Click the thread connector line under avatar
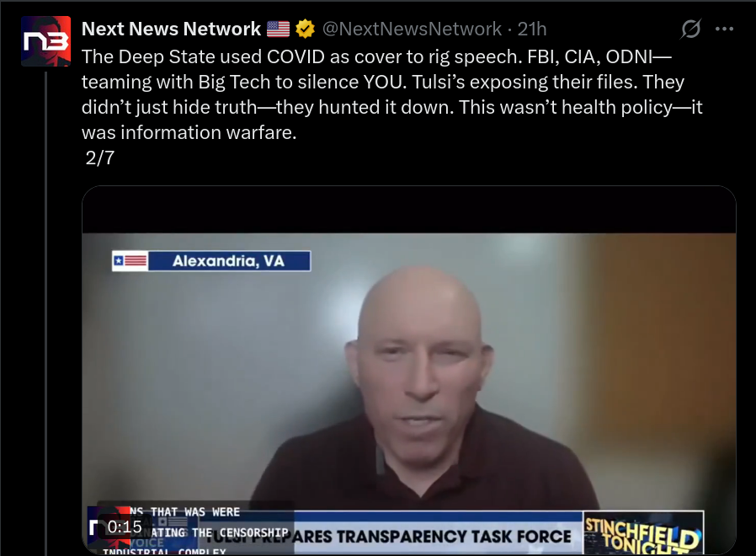756x556 pixels. pyautogui.click(x=45, y=313)
